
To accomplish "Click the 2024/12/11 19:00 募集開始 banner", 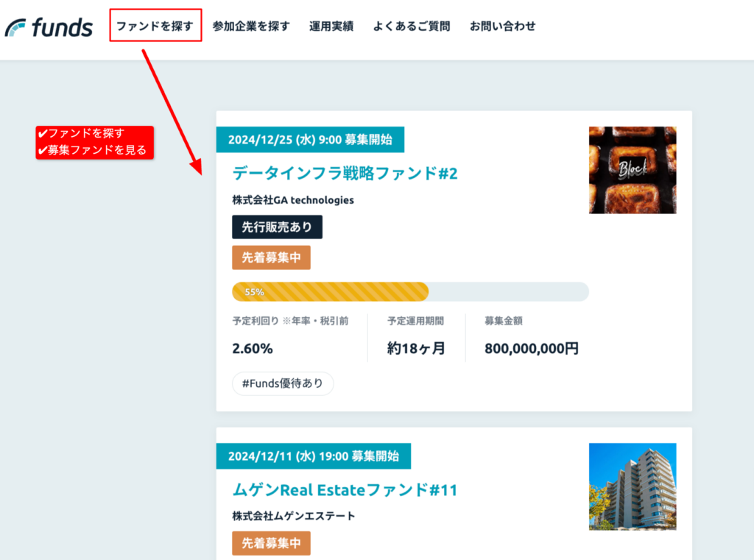I will pyautogui.click(x=313, y=456).
